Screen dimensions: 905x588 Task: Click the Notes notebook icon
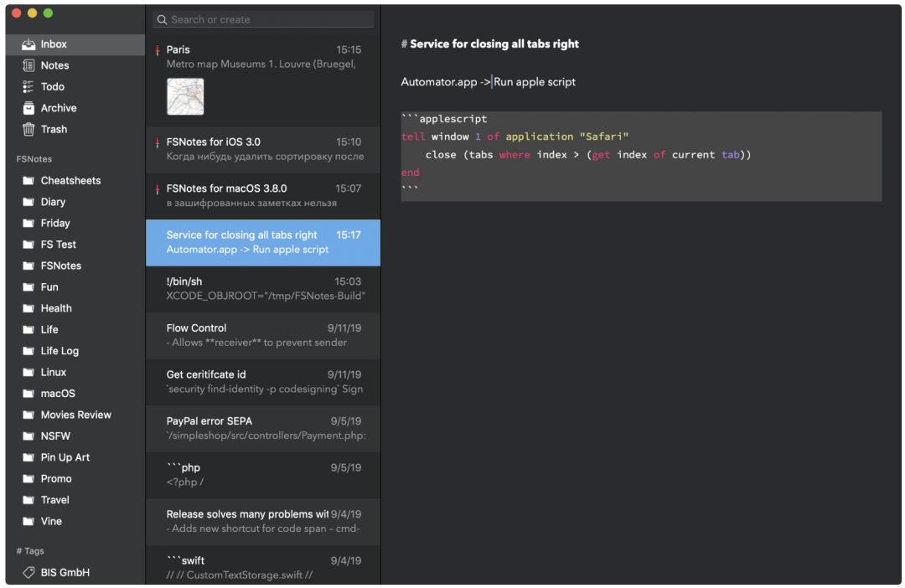click(28, 66)
